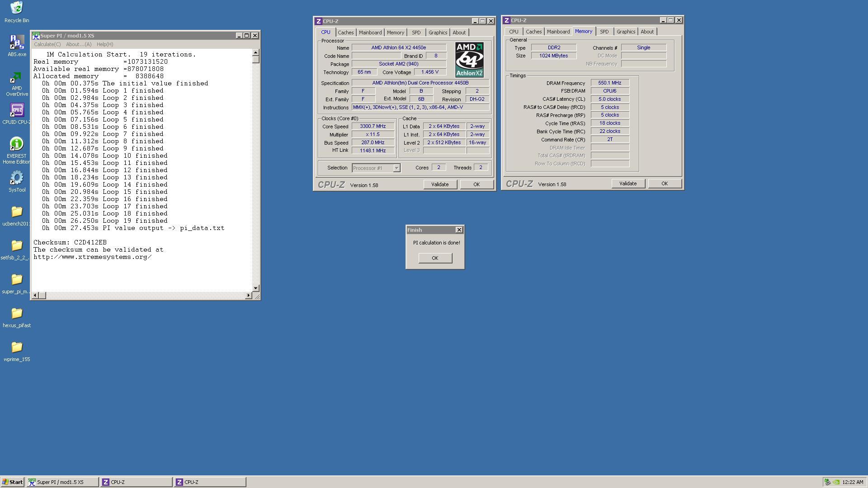The image size is (868, 488).
Task: Select Caches tab in right CPU-Z window
Action: [x=533, y=32]
